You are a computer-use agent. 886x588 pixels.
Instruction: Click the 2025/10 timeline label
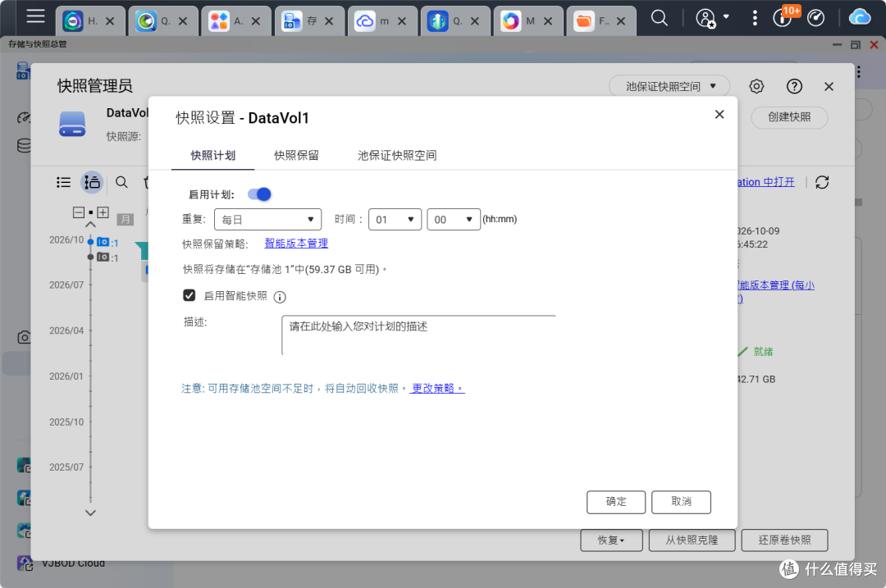66,422
